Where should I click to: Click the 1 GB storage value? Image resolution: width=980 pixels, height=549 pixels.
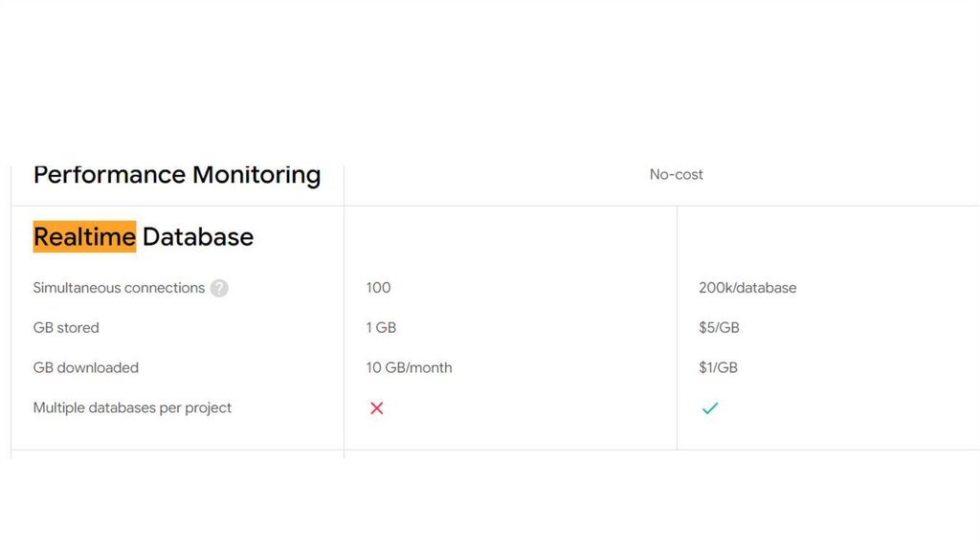point(381,328)
